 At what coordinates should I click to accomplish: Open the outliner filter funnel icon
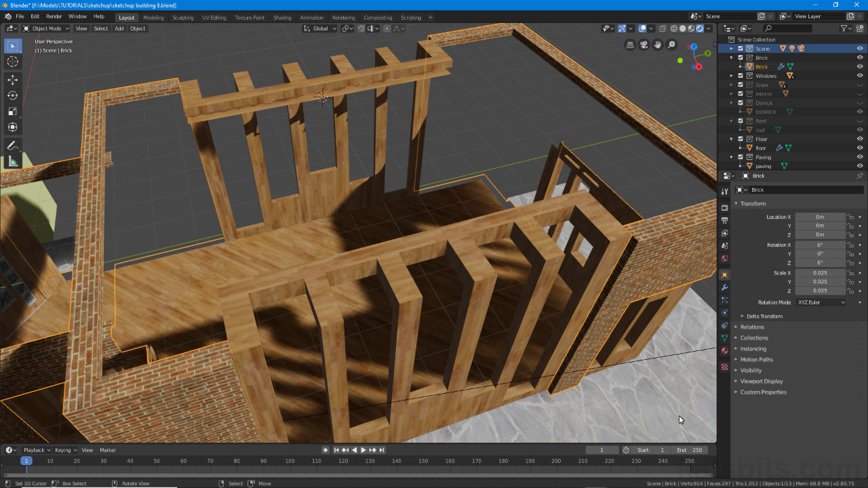click(x=845, y=28)
